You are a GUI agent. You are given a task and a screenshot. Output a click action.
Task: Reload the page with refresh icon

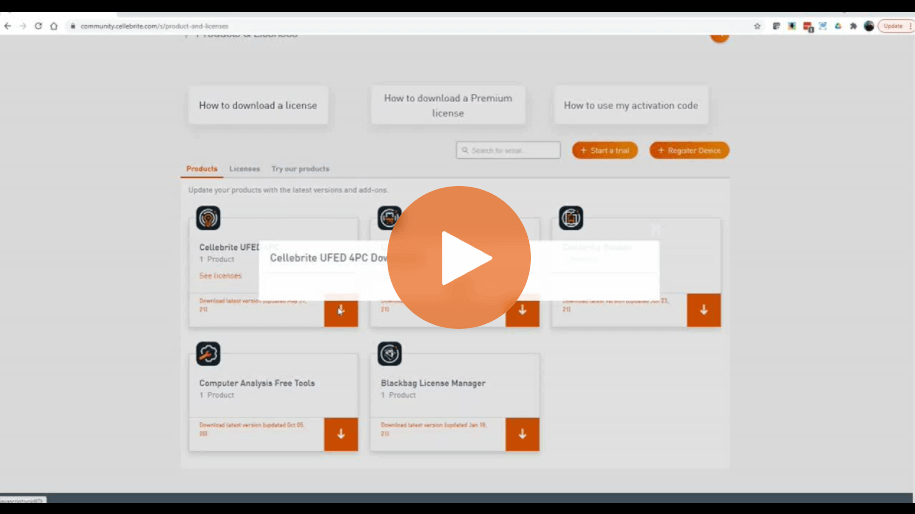38,26
